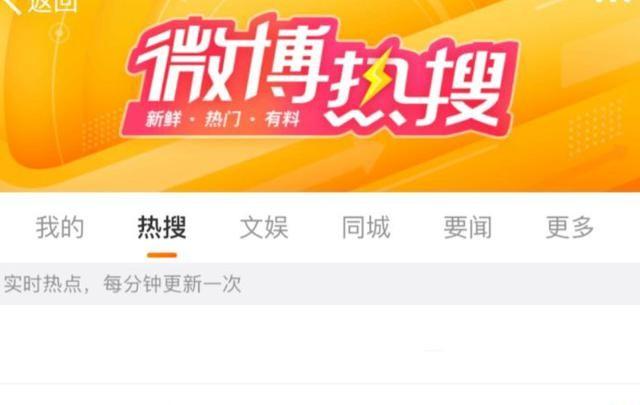Expand the 更多 tab for more categories
Screen dimensions: 640x405
[x=570, y=227]
